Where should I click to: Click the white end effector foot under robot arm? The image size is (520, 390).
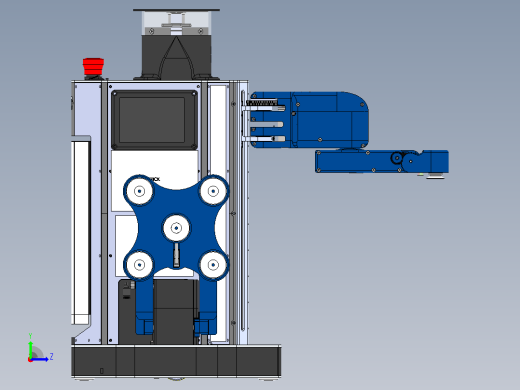(x=435, y=176)
